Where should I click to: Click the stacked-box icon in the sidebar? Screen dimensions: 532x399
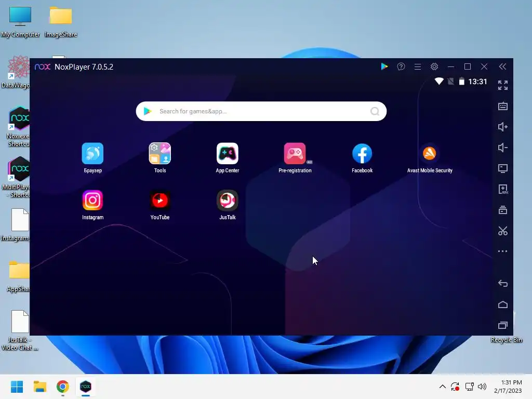pyautogui.click(x=503, y=210)
